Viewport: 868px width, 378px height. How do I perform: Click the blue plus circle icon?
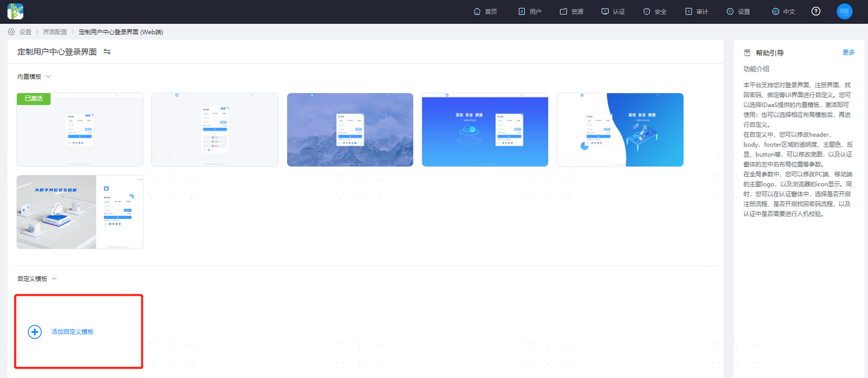coord(35,332)
